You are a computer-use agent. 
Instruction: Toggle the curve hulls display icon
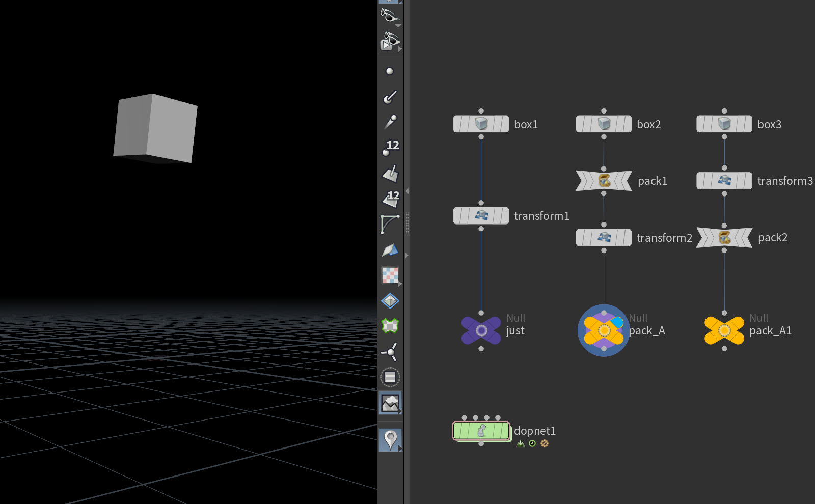390,225
